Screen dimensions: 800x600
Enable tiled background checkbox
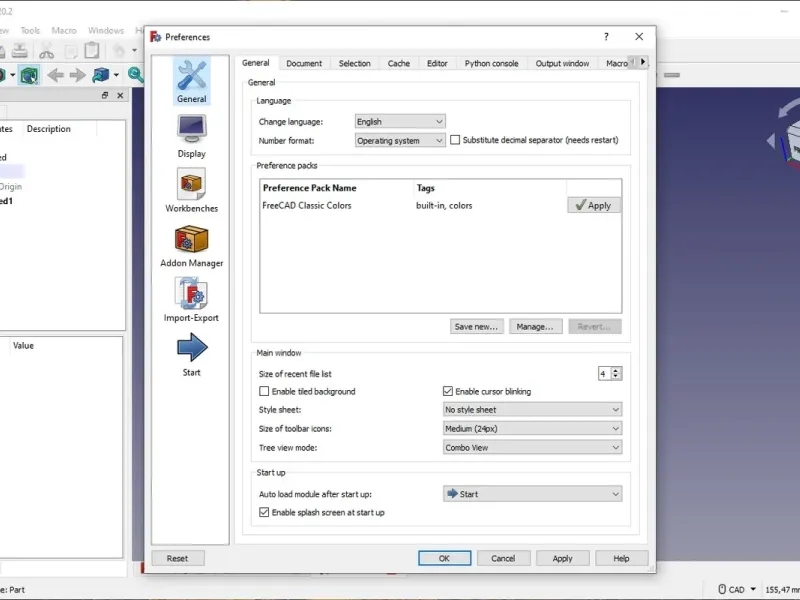(x=264, y=391)
